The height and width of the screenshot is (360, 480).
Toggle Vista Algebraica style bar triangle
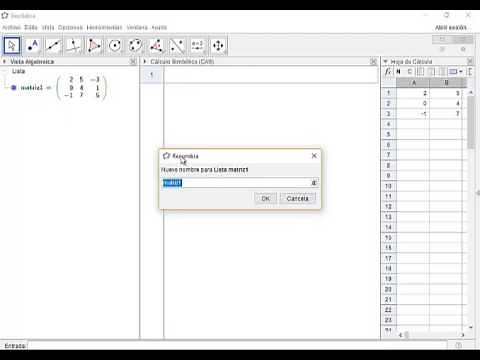(x=4, y=61)
